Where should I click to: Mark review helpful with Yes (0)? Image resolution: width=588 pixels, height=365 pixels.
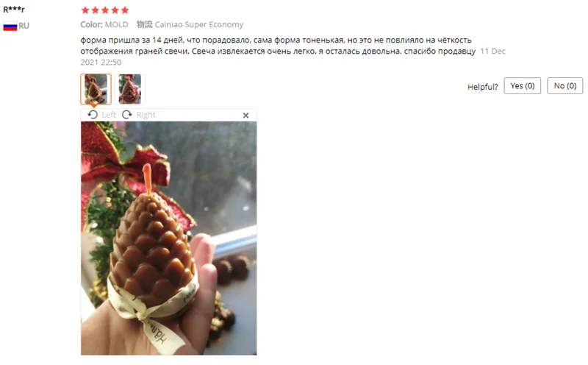pos(522,85)
